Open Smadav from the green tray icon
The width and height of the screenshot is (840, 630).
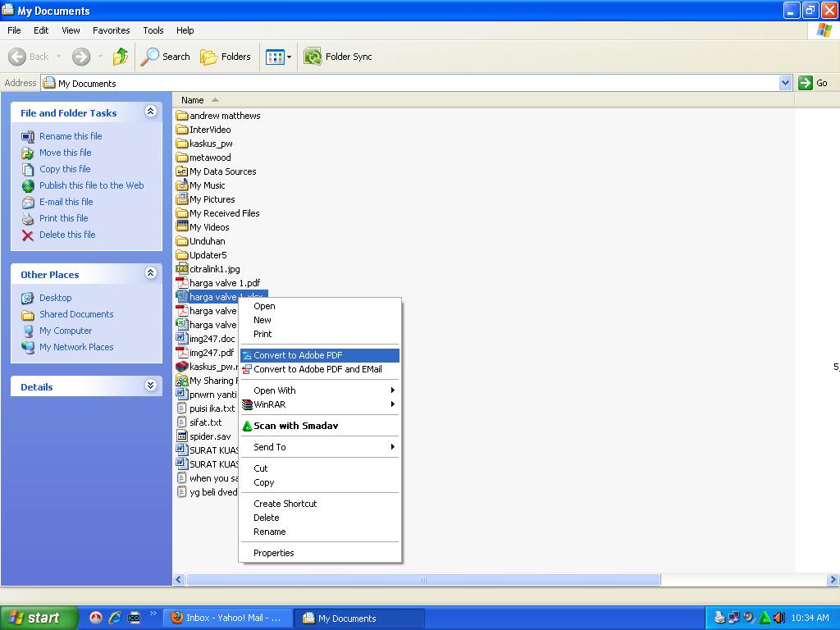pos(765,618)
